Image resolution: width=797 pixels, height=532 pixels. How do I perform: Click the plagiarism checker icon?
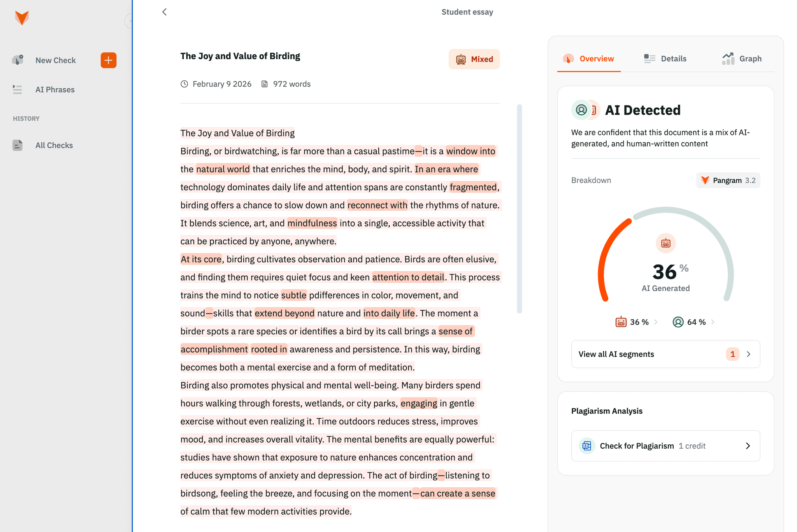(x=586, y=446)
